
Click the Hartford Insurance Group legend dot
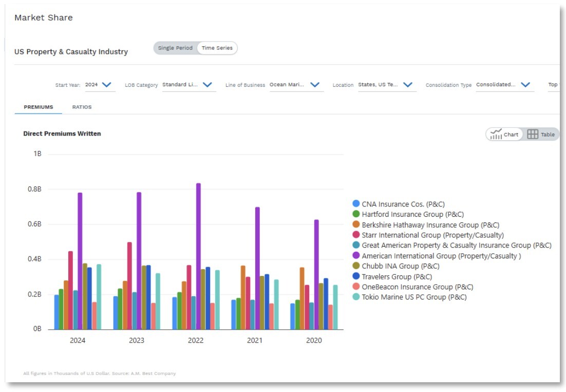[x=356, y=214]
